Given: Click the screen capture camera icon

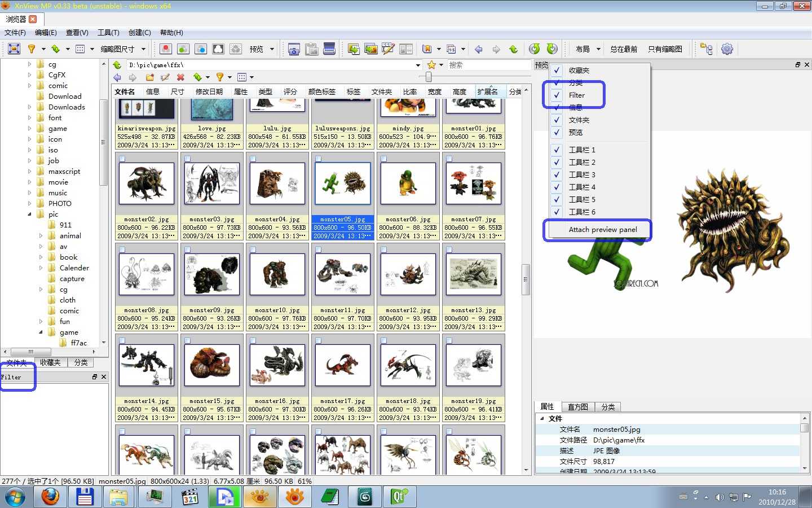Looking at the screenshot, I should coord(294,49).
